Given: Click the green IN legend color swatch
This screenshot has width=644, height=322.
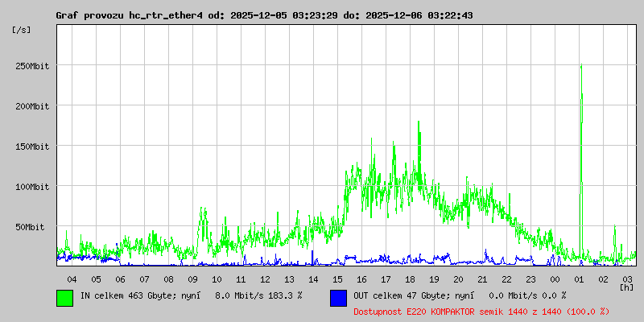Looking at the screenshot, I should pos(64,297).
